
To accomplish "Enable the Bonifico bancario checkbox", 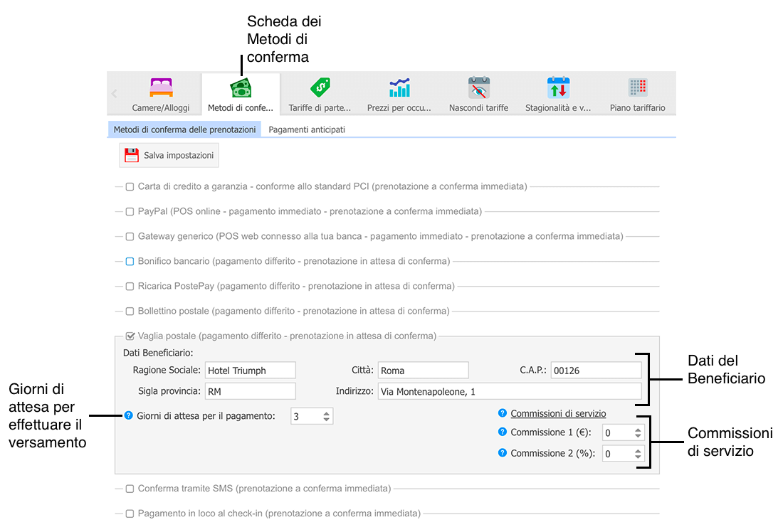I will 130,262.
